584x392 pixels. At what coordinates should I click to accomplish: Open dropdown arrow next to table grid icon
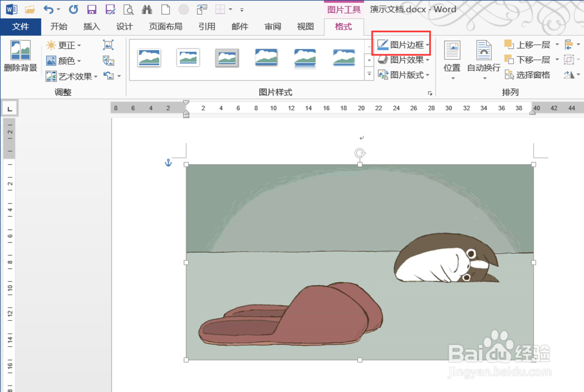click(230, 10)
